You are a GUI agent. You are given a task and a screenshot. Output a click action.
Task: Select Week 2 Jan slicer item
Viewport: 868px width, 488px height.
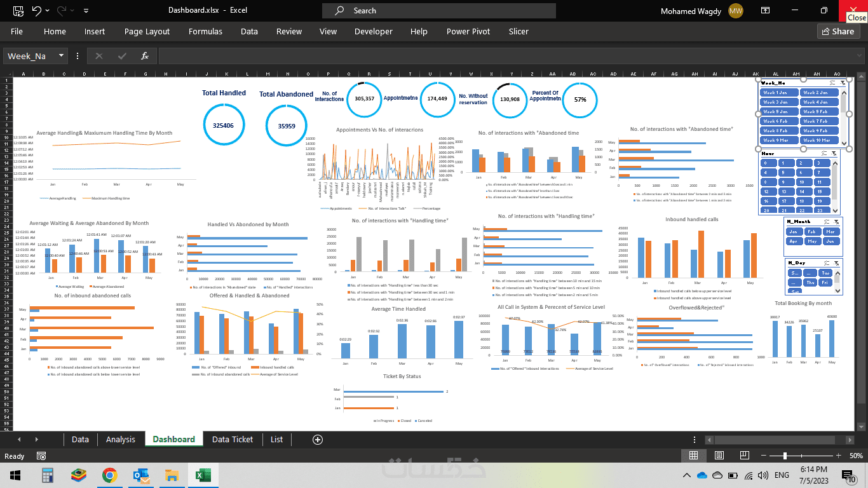(x=819, y=93)
